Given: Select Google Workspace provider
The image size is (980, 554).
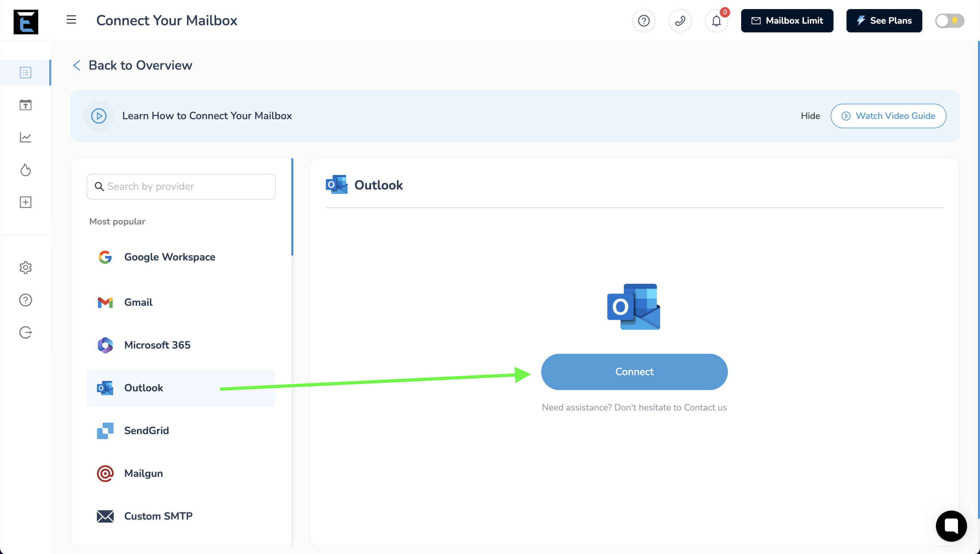Looking at the screenshot, I should [x=169, y=257].
